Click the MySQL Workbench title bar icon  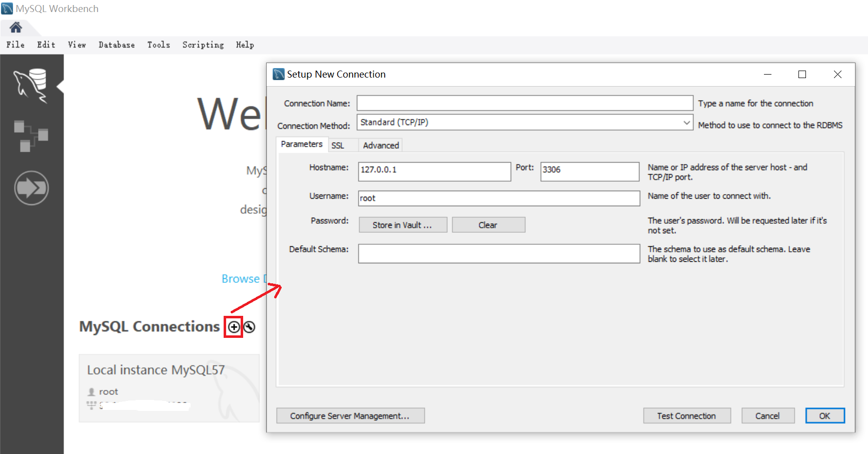[x=7, y=9]
